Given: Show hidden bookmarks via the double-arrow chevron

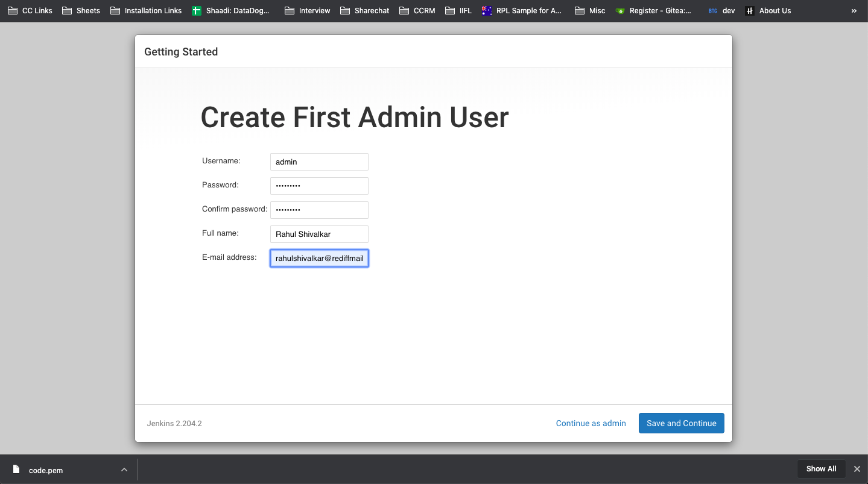Looking at the screenshot, I should (x=854, y=10).
